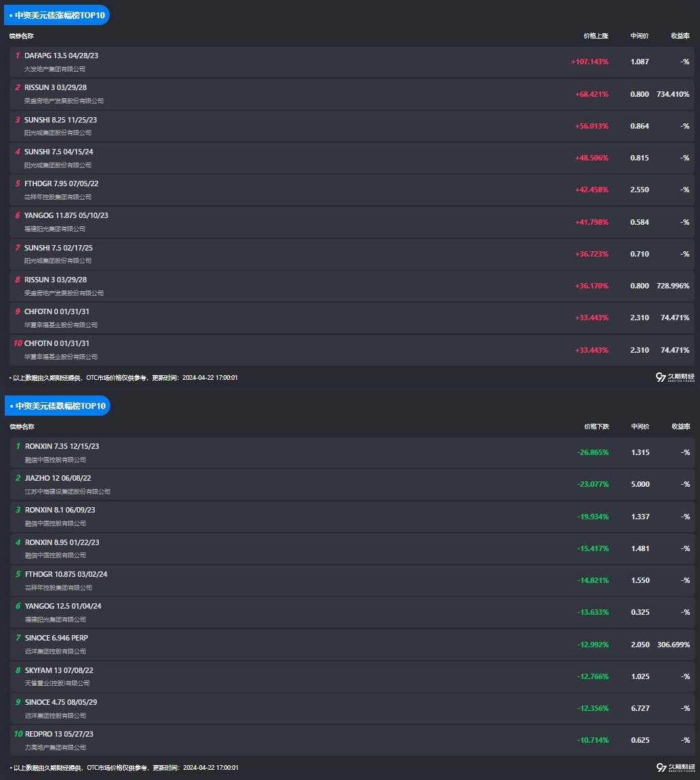Click 收益率 column header in losers table
Viewport: 700px width, 780px height.
point(680,427)
